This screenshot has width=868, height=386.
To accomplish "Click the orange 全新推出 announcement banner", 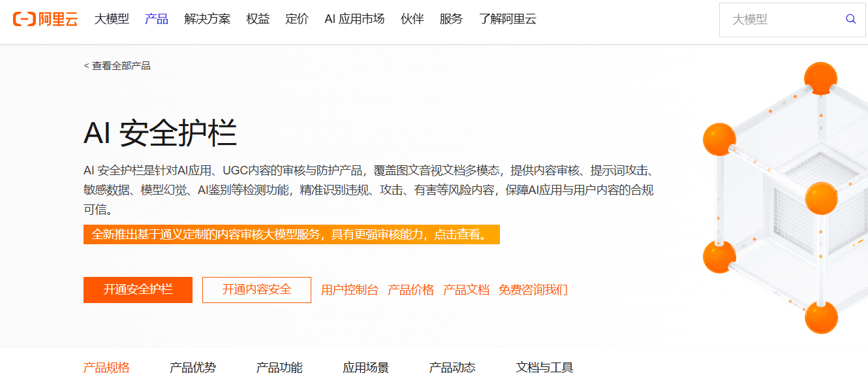I will point(292,234).
